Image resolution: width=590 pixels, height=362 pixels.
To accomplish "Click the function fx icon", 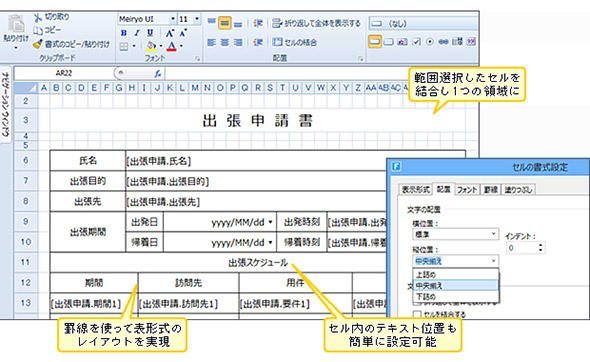I will [x=158, y=74].
